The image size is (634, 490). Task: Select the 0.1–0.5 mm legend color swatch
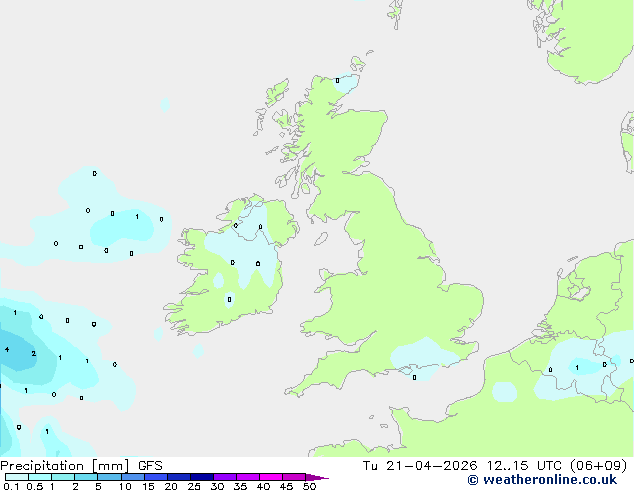17,477
